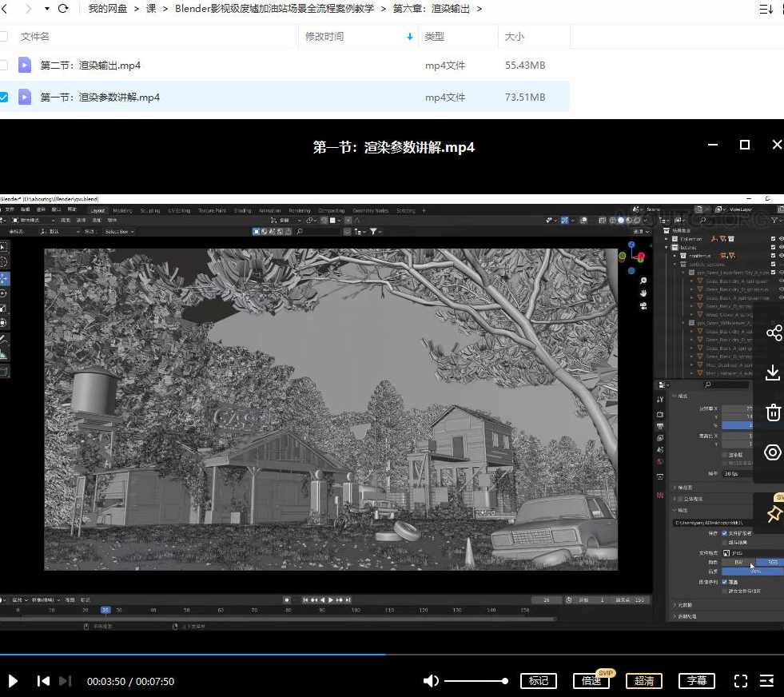Screen dimensions: 784x697
Task: Click the trash icon on the right sidebar
Action: point(772,412)
